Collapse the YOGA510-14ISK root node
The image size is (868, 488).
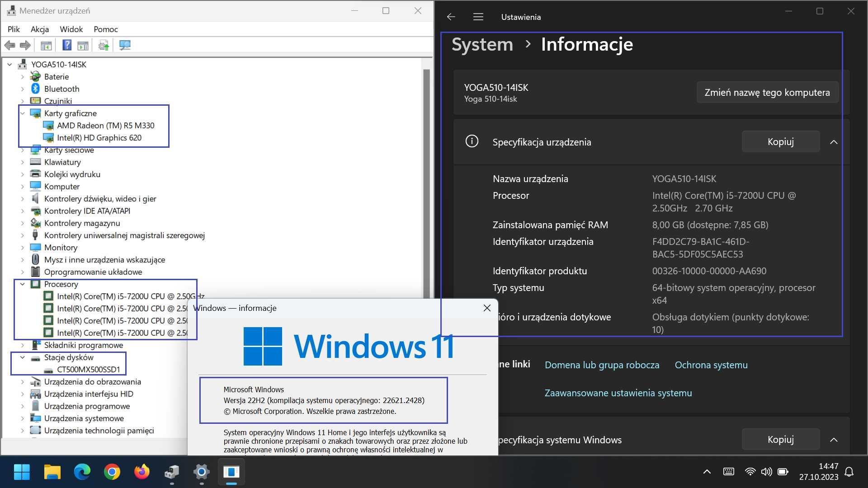(9, 65)
